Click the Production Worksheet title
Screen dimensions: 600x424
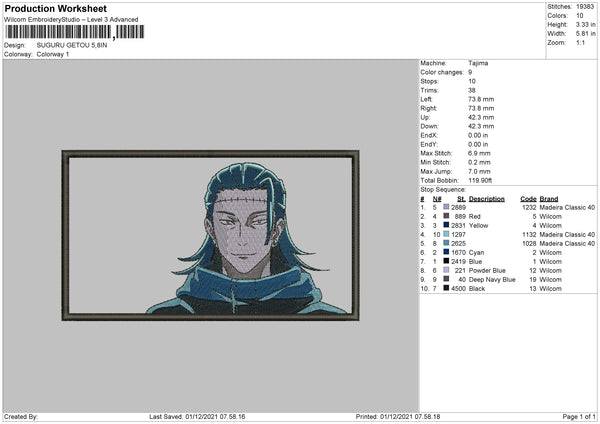tap(55, 8)
